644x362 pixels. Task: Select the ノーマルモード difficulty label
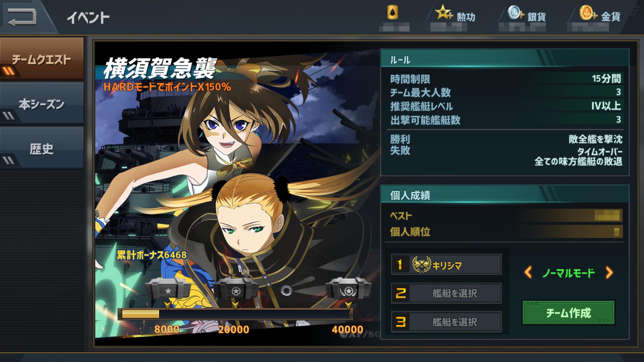pos(568,273)
